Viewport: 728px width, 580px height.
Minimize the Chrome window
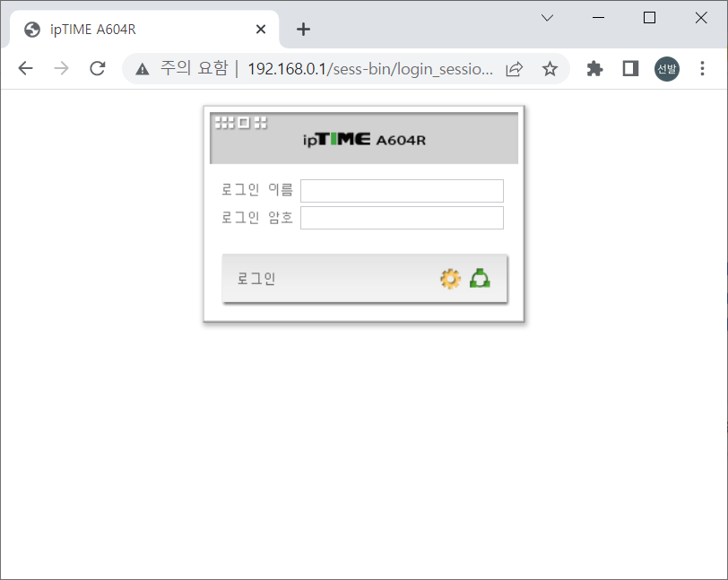click(x=599, y=18)
